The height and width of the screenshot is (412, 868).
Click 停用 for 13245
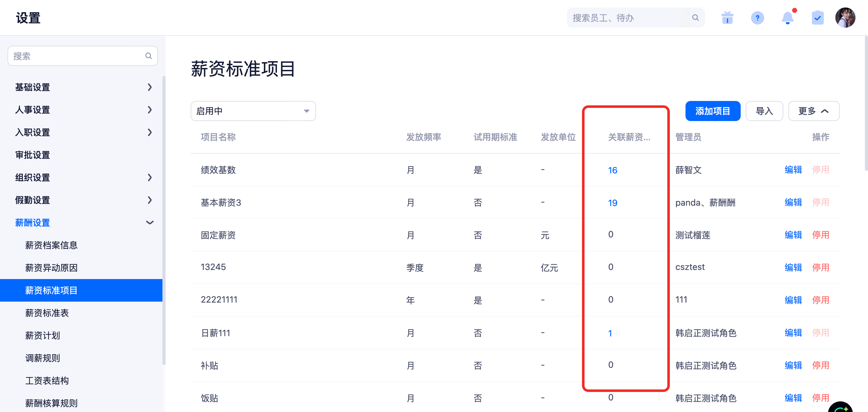820,268
